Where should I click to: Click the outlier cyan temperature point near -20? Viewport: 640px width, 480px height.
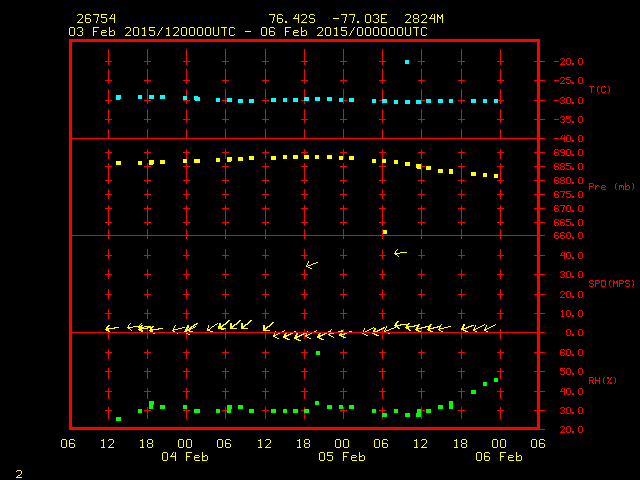click(x=407, y=62)
